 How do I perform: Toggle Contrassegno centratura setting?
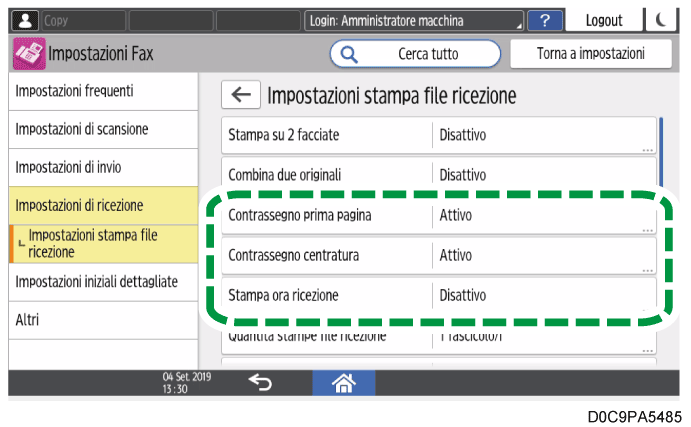click(439, 256)
